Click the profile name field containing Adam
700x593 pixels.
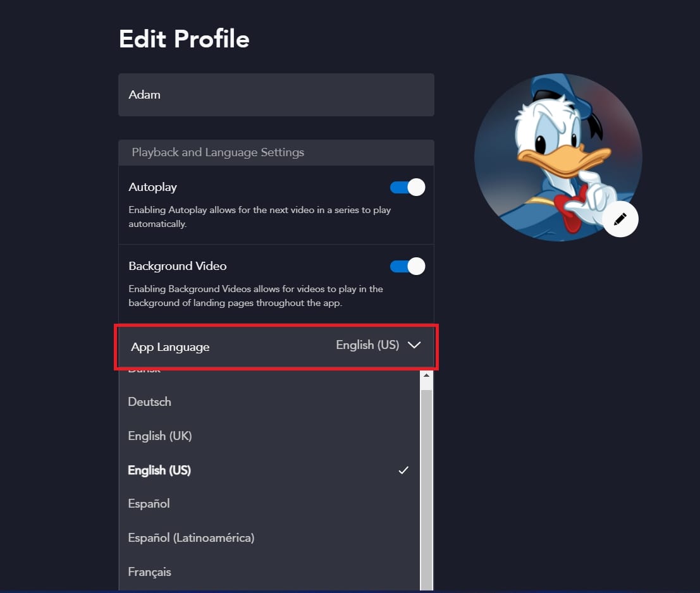pos(276,95)
